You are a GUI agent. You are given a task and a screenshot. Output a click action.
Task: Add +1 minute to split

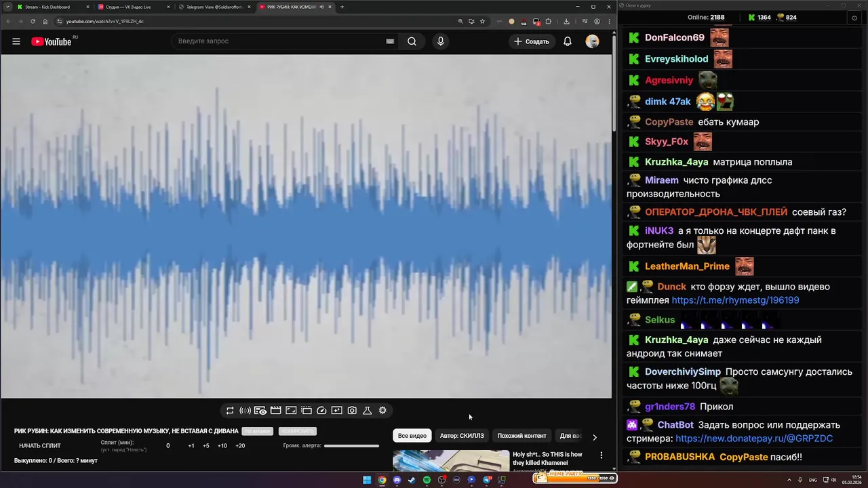pos(191,446)
